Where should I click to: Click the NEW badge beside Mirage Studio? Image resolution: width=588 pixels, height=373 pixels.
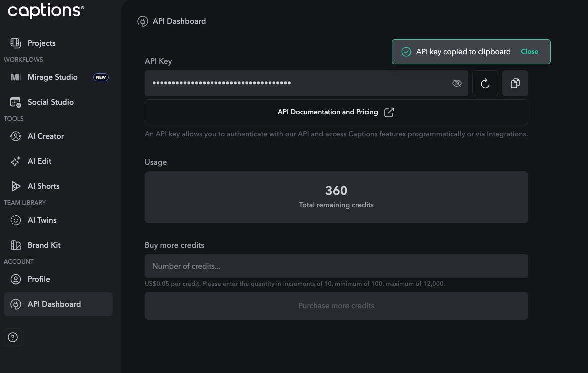coord(101,77)
